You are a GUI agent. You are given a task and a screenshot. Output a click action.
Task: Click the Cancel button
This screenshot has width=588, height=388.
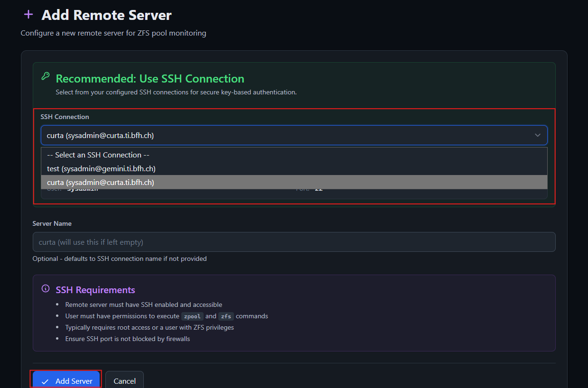point(124,381)
